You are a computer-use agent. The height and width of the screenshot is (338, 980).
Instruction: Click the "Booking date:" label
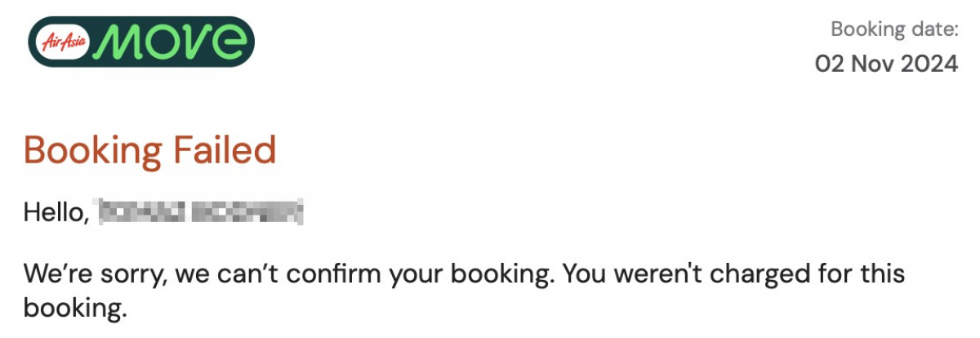click(894, 30)
